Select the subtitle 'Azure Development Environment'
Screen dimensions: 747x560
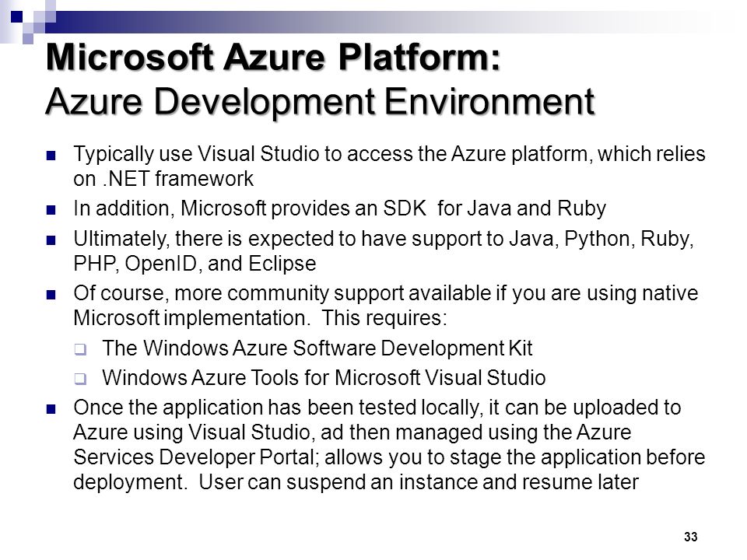(320, 101)
